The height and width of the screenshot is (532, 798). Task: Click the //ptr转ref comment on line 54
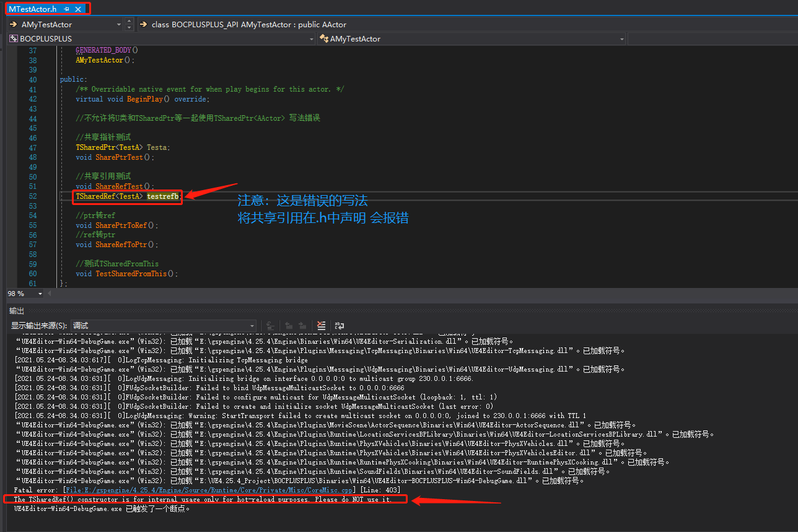[95, 216]
